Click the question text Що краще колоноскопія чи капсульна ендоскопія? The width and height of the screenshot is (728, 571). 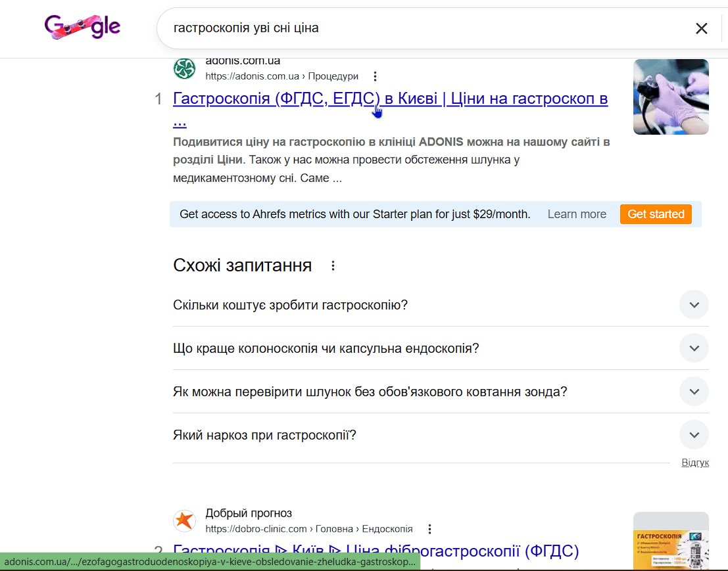coord(326,348)
